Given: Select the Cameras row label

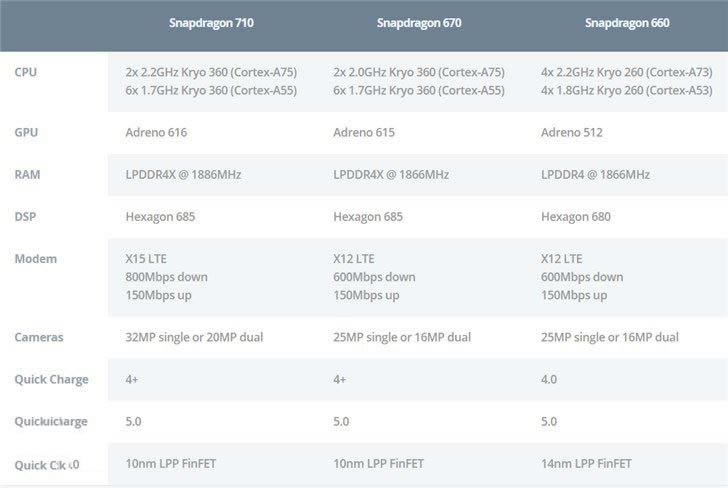Looking at the screenshot, I should (x=39, y=337).
